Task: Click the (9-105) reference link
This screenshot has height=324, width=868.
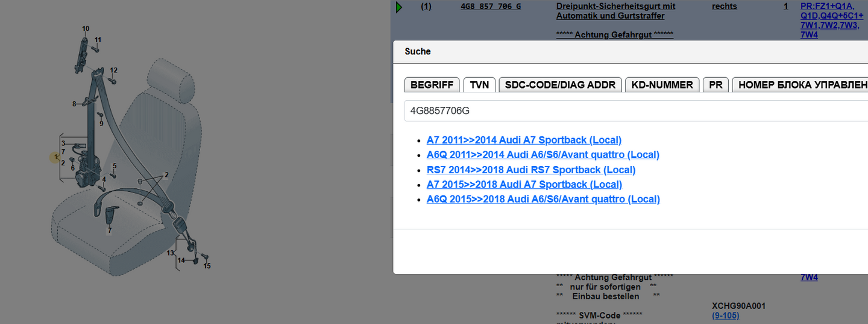Action: [726, 316]
